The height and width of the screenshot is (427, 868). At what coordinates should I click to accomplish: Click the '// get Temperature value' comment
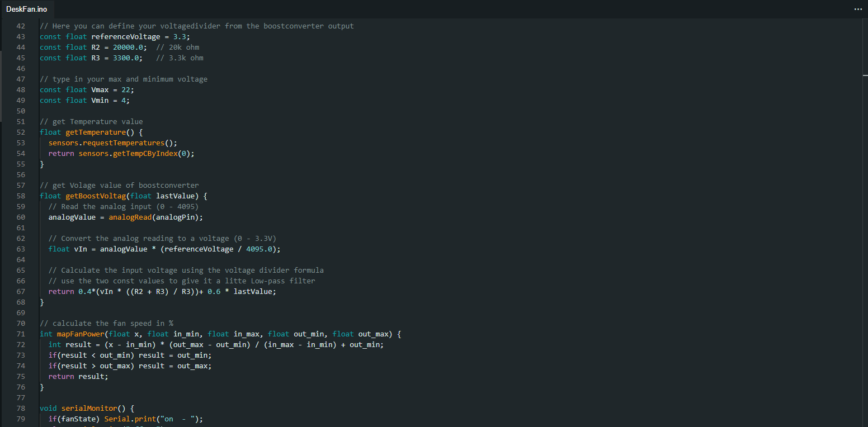pos(91,121)
